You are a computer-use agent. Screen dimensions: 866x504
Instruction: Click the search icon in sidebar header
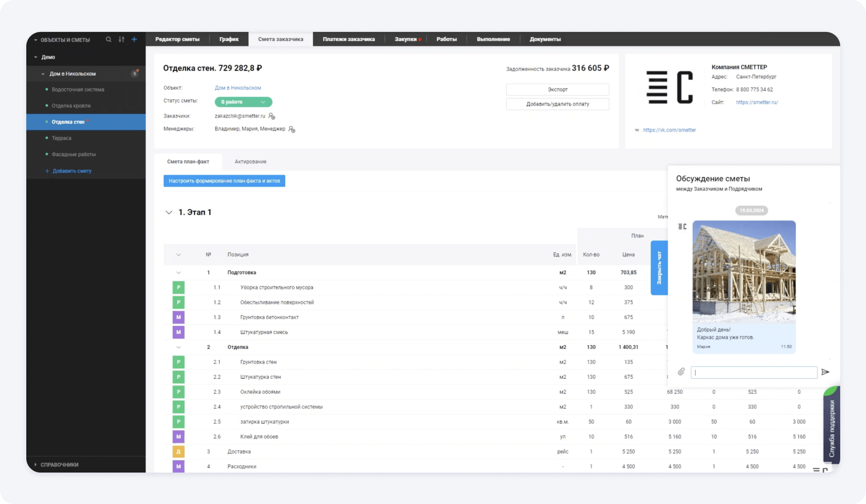click(108, 40)
